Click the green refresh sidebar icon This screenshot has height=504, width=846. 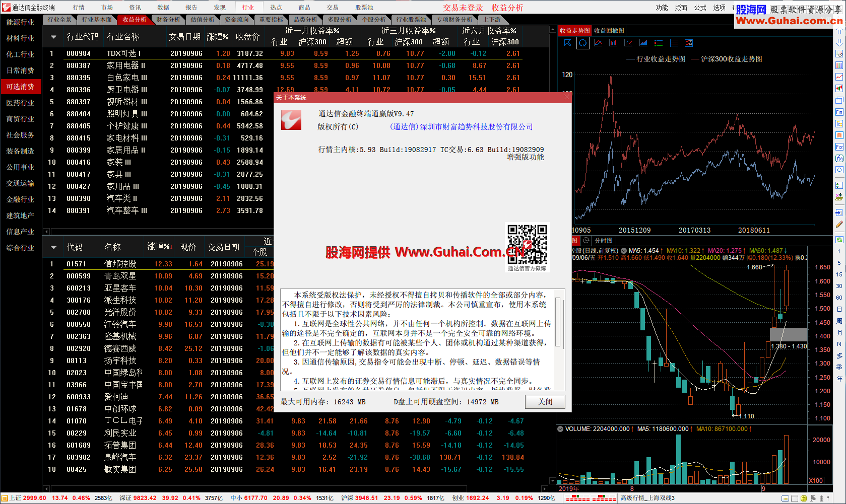tap(839, 240)
